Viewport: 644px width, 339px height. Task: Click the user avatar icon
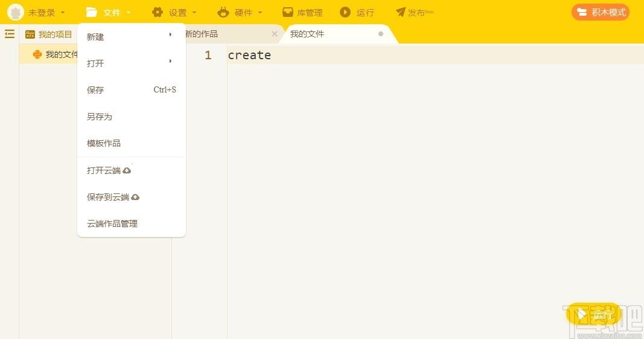pyautogui.click(x=16, y=12)
